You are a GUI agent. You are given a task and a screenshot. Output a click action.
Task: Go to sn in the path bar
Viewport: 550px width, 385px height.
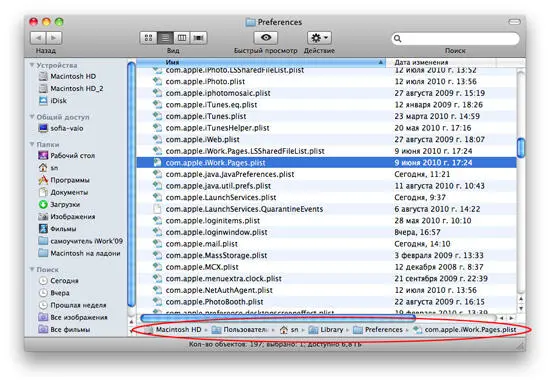(x=289, y=330)
